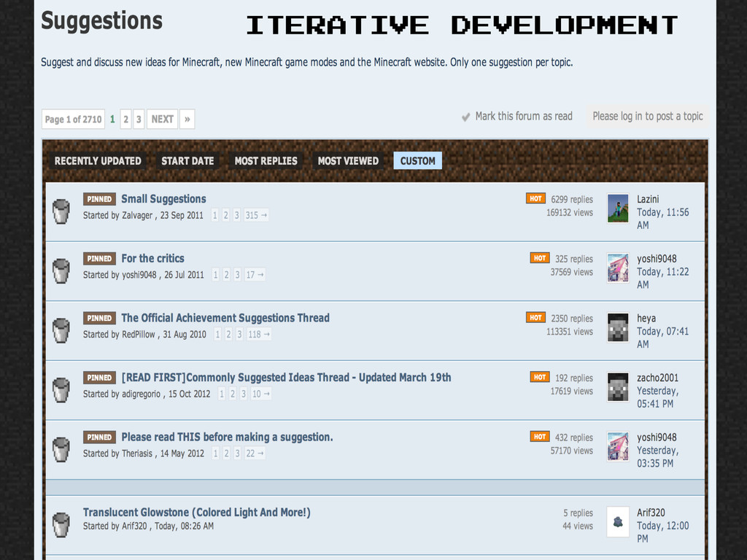Click bucket icon beside Official Achievement Suggestions Thread
This screenshot has width=747, height=560.
[61, 330]
